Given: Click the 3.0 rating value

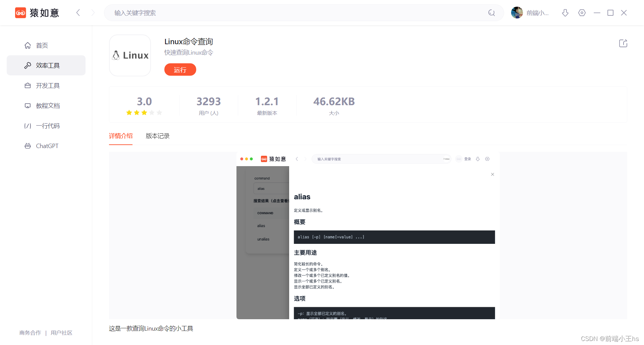Looking at the screenshot, I should click(144, 101).
